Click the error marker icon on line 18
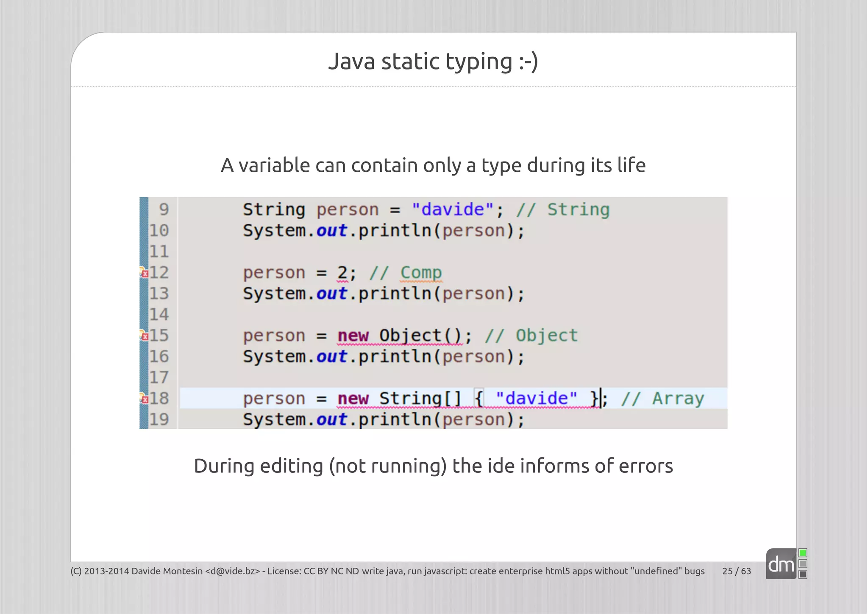This screenshot has height=614, width=868. coord(144,398)
